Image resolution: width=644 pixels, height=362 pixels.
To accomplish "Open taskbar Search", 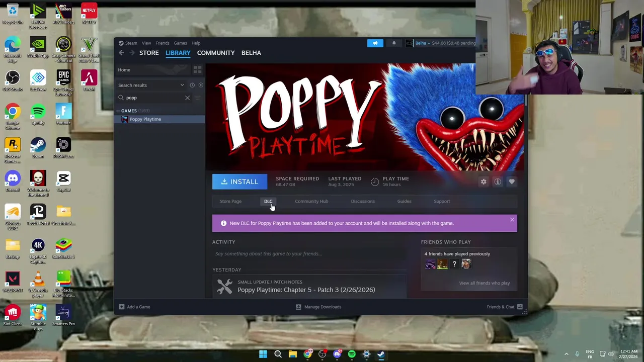I will click(278, 354).
